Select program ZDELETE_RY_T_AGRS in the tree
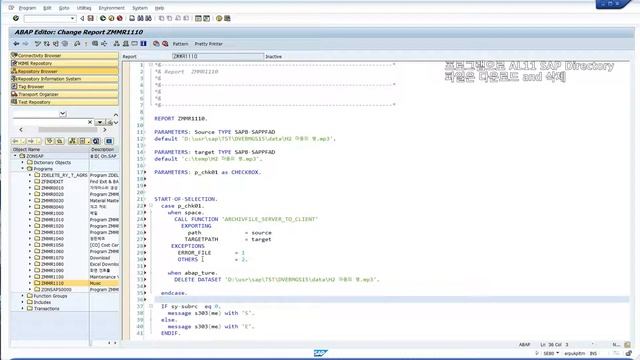The image size is (640, 360). tap(64, 175)
